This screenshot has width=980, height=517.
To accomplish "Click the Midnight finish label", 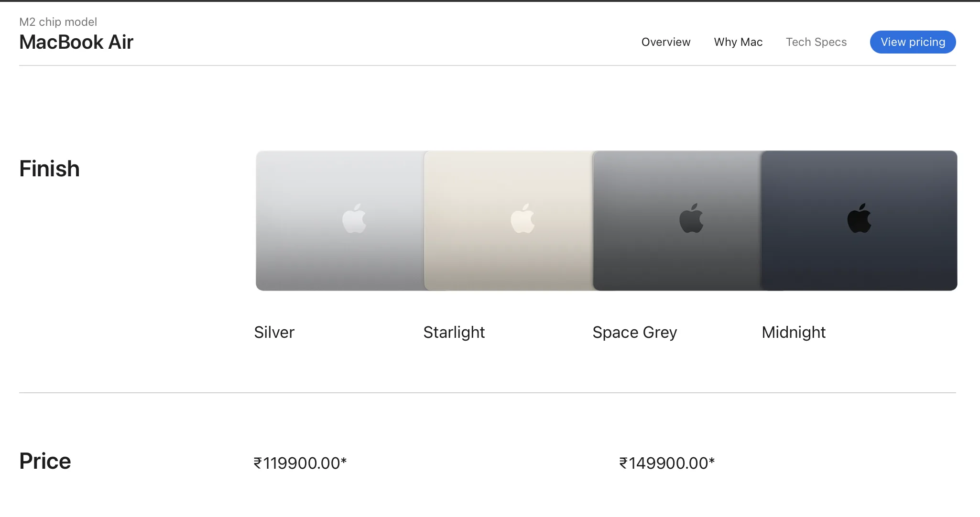I will (794, 332).
